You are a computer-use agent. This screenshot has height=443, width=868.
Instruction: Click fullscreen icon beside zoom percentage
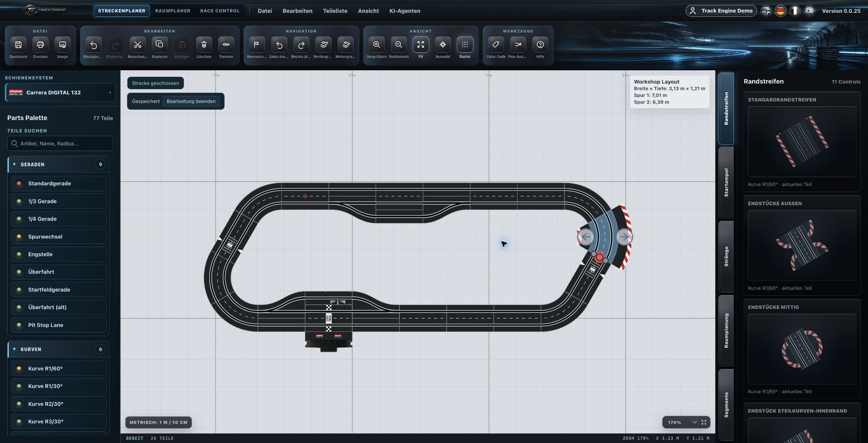coord(704,422)
